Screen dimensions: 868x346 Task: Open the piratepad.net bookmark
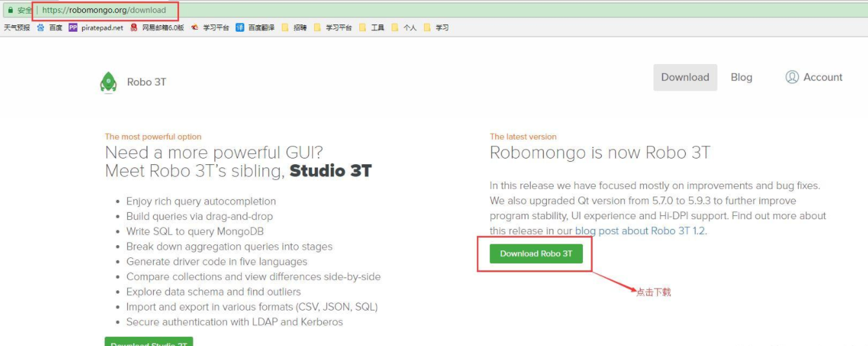[96, 28]
